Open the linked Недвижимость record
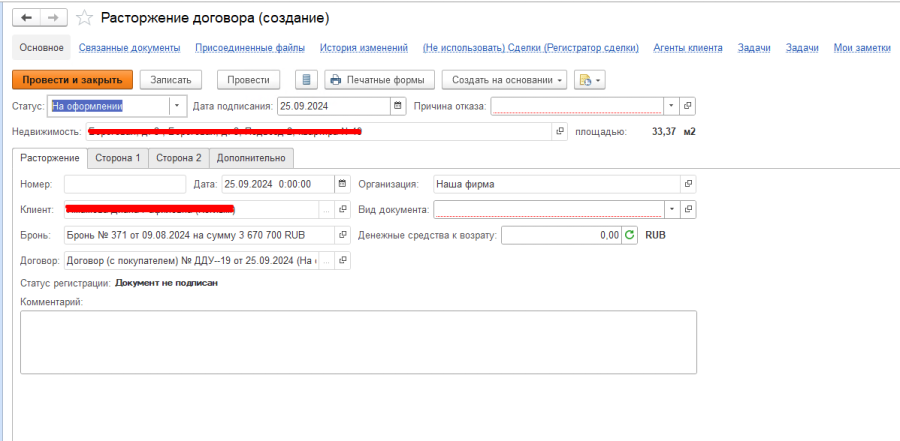 pos(559,131)
